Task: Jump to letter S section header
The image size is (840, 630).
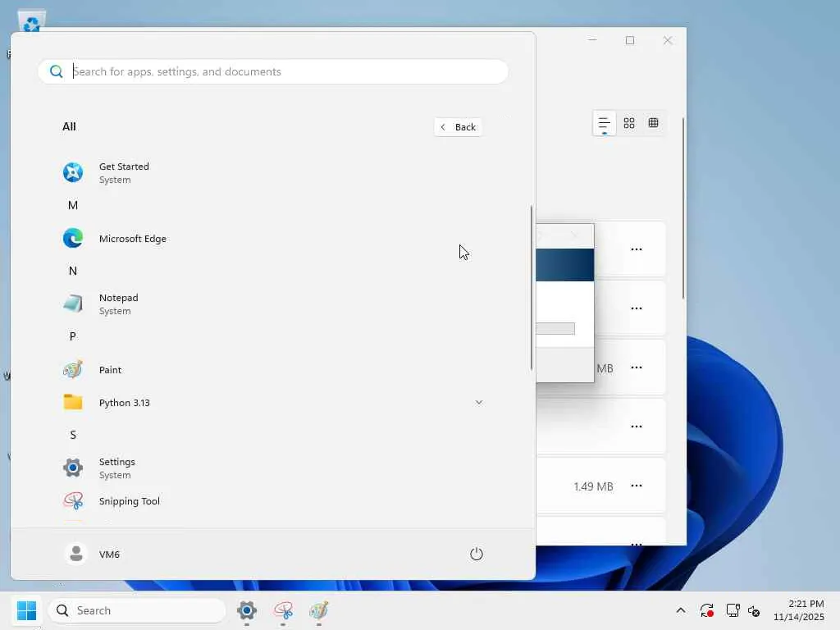Action: [73, 435]
